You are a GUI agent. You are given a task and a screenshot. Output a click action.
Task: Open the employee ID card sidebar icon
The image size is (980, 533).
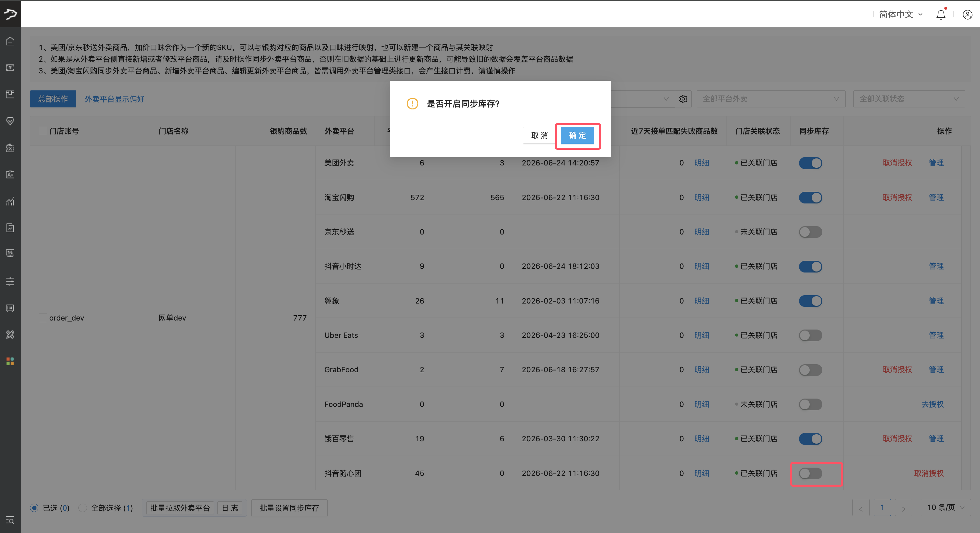[10, 174]
